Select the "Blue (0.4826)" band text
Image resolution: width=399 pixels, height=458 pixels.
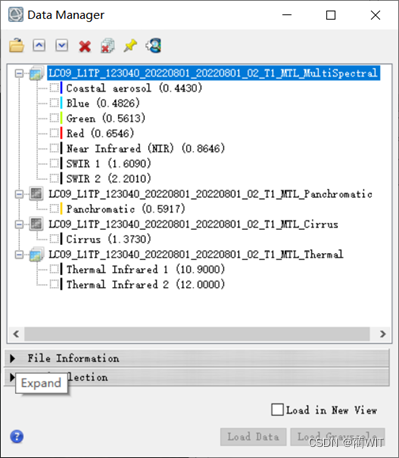coord(103,103)
